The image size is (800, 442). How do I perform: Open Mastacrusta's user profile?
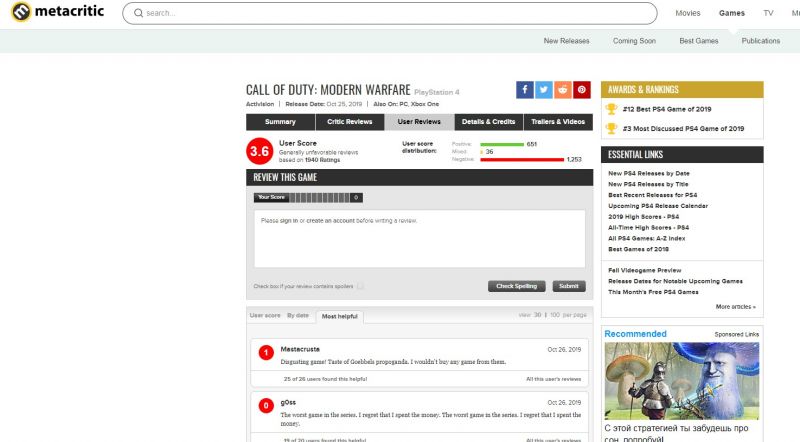300,350
